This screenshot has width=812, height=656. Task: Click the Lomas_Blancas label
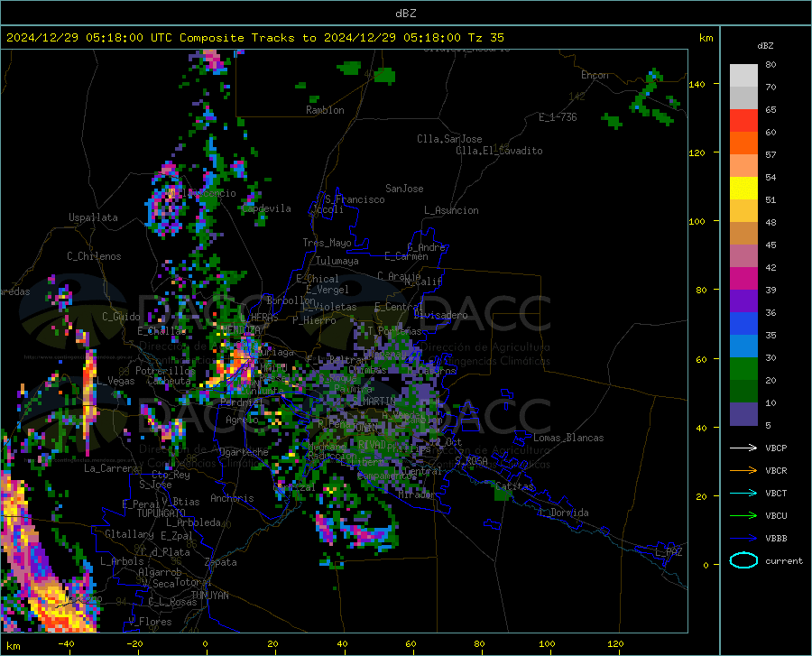(568, 438)
